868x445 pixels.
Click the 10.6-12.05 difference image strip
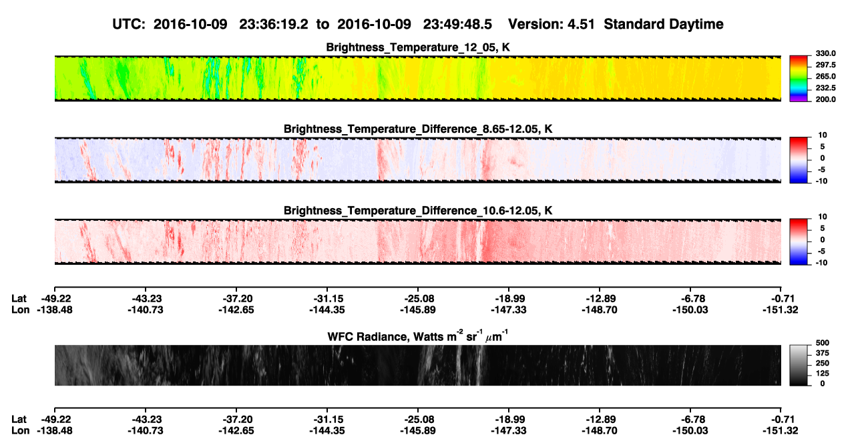pos(418,242)
